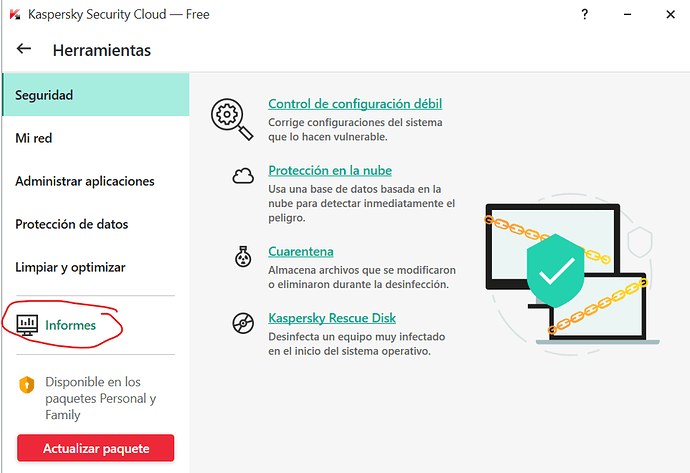Click the back arrow next to Herramientas
690x473 pixels.
pos(24,49)
